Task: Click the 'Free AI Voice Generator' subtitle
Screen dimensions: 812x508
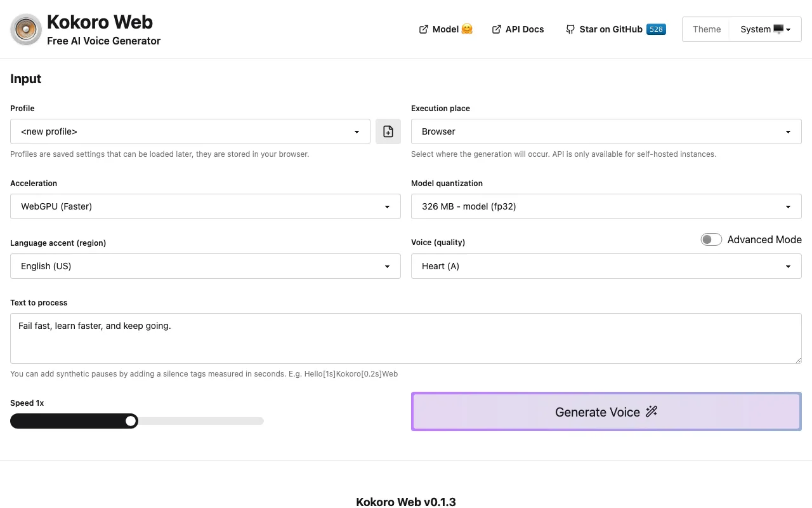Action: [103, 41]
